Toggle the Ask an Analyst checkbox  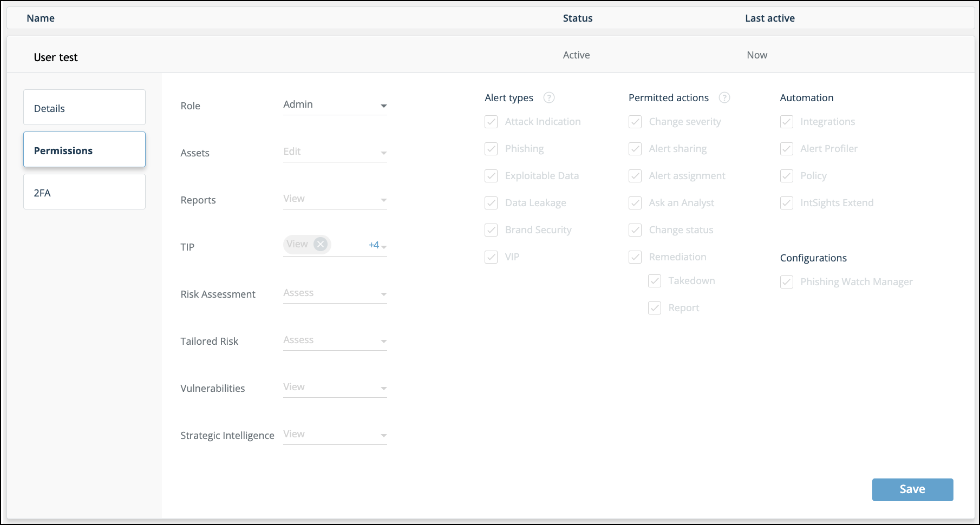coord(635,203)
